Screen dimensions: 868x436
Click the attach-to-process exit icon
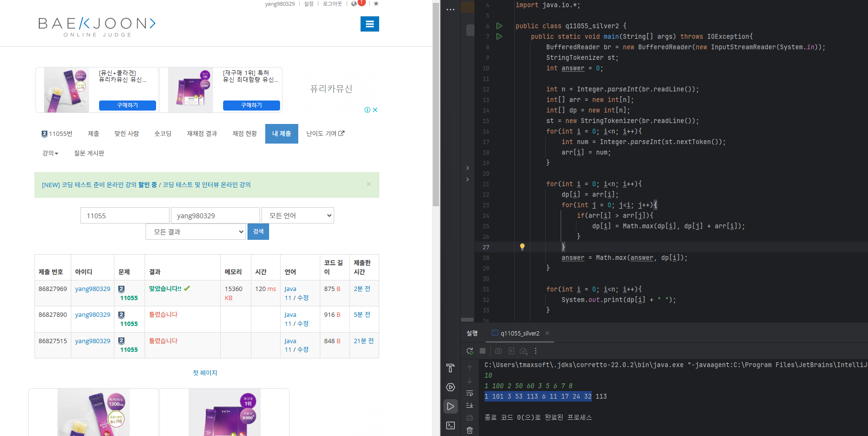point(511,351)
